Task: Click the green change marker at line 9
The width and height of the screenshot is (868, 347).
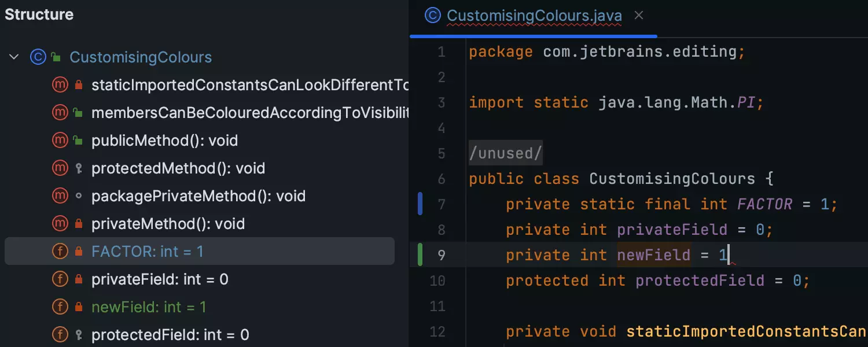Action: [x=421, y=255]
